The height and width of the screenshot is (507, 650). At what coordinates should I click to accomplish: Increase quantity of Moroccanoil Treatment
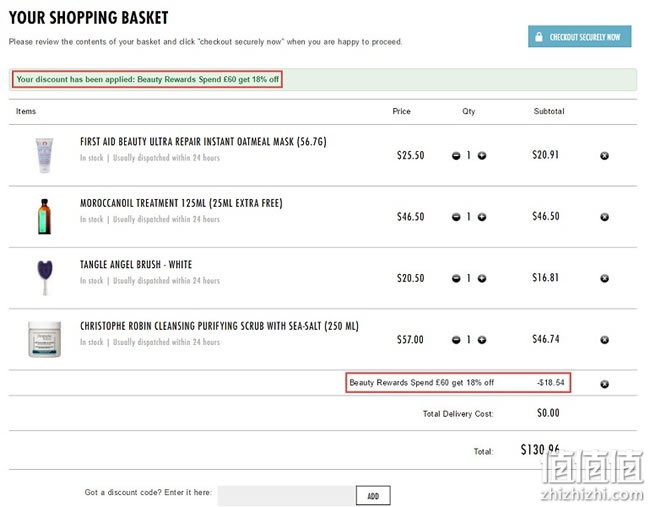[x=482, y=217]
